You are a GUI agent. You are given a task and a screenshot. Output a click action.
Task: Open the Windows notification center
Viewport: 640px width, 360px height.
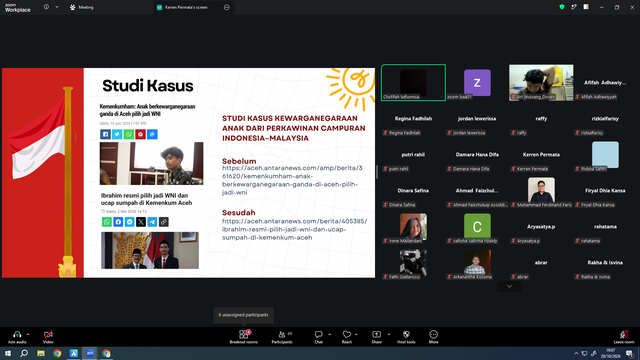[x=629, y=353]
